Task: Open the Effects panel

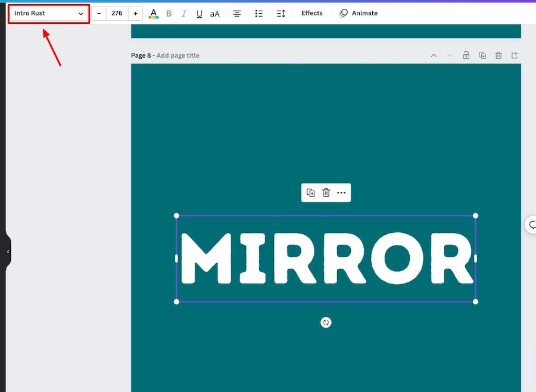Action: [311, 13]
